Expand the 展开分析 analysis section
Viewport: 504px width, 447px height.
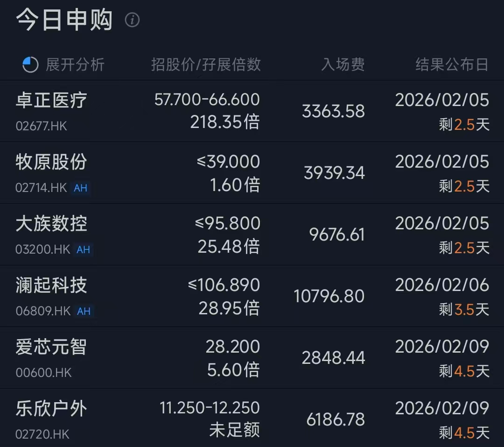click(x=75, y=65)
